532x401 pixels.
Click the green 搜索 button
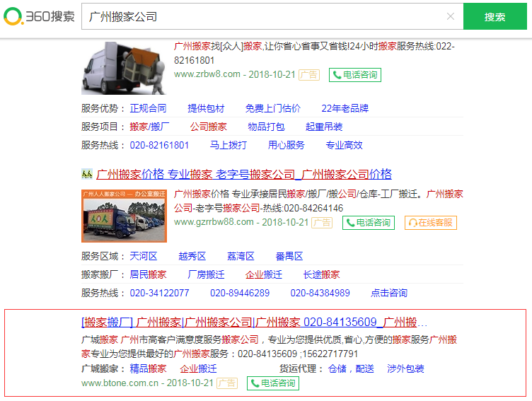coord(495,17)
